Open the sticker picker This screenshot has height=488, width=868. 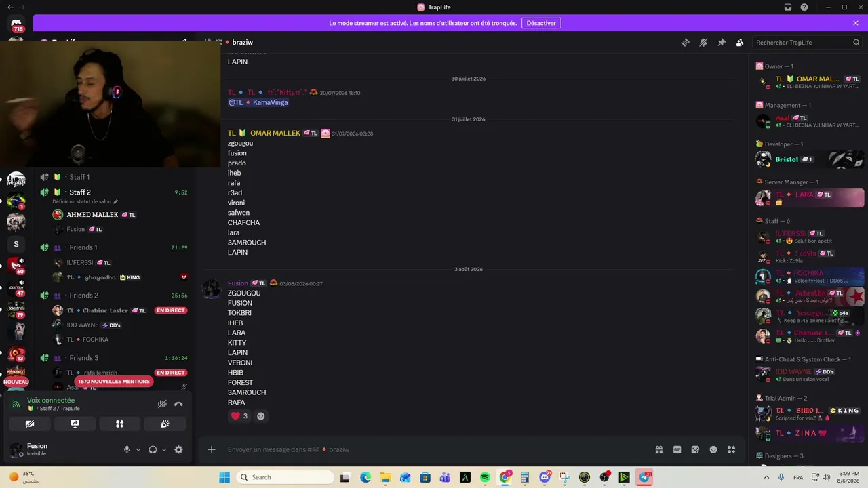(695, 449)
